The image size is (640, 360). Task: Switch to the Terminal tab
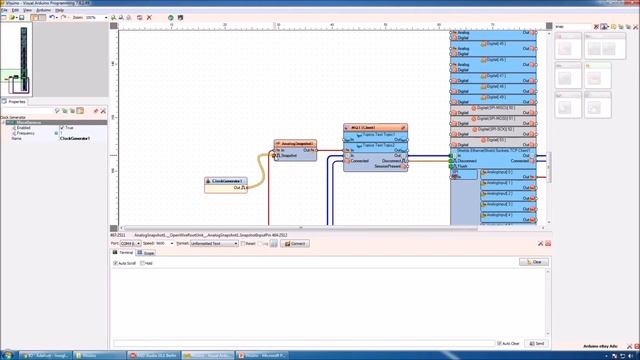[x=123, y=253]
